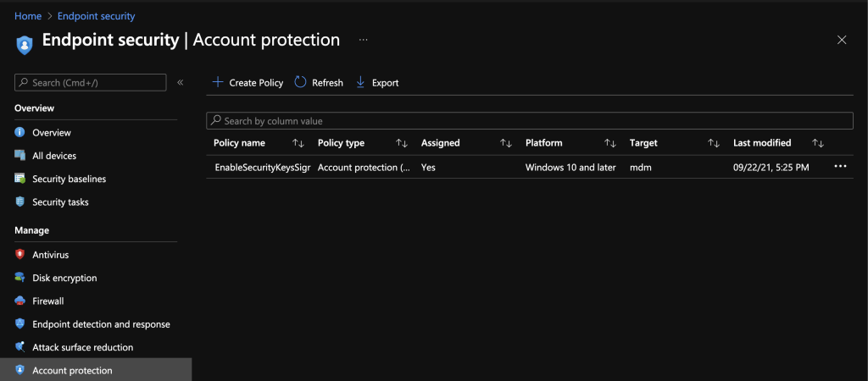Click the Antivirus shield icon in sidebar

tap(20, 255)
